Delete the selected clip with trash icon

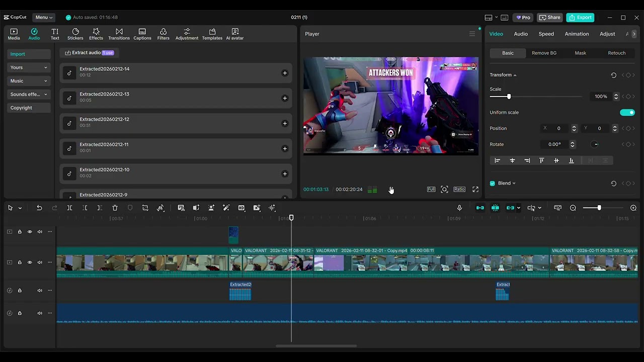[115, 208]
